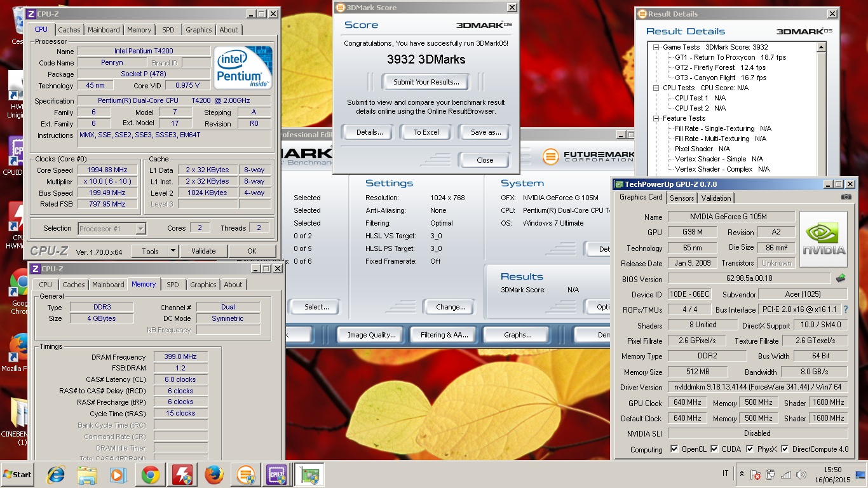Open the Tools dropdown arrow in CPU-Z
The image size is (868, 488).
173,251
